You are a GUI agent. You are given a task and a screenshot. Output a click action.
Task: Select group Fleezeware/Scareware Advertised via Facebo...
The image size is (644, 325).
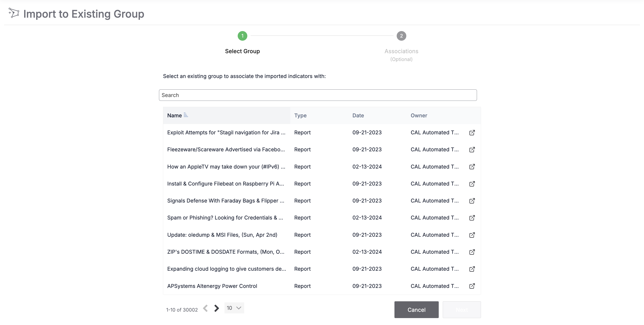point(226,150)
